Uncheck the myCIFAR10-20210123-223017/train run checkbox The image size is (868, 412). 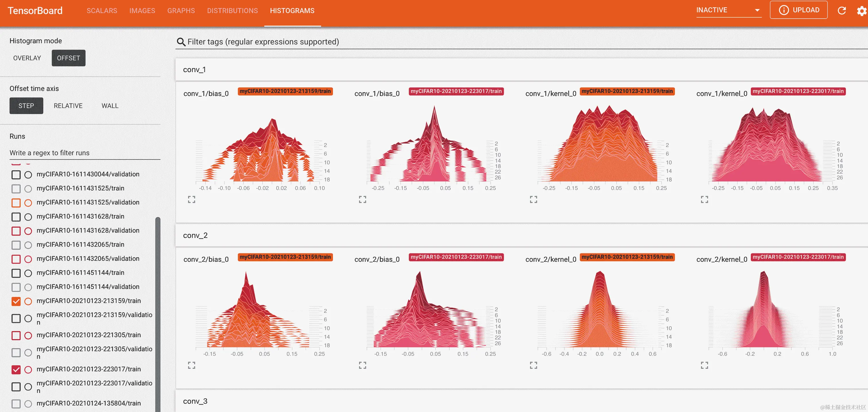coord(16,370)
